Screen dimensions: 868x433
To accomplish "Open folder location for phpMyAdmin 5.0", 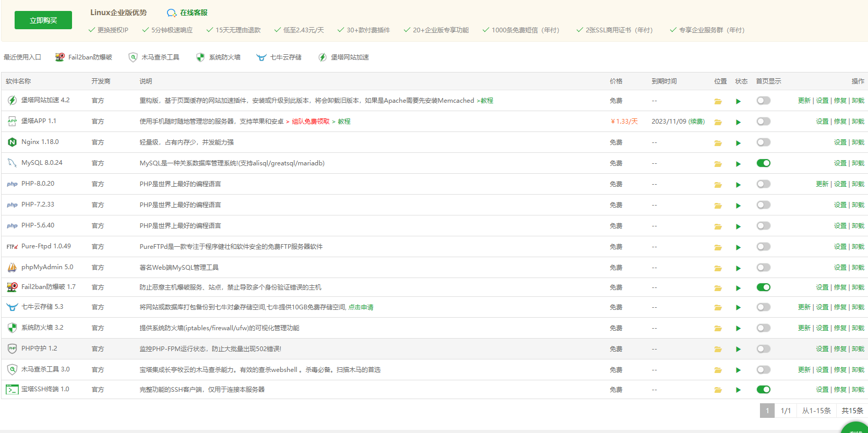I will tap(718, 268).
